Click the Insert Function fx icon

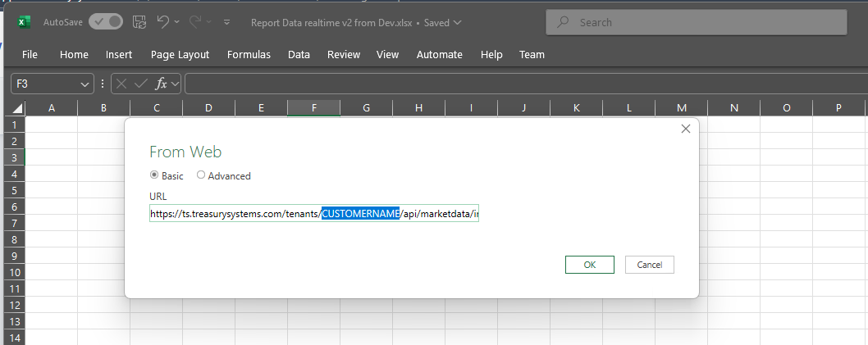[x=161, y=84]
